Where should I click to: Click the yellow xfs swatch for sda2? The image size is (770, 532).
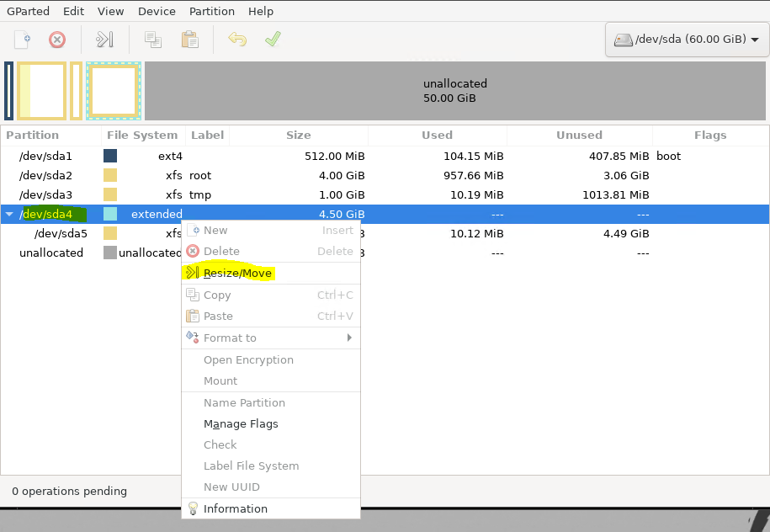coord(110,175)
